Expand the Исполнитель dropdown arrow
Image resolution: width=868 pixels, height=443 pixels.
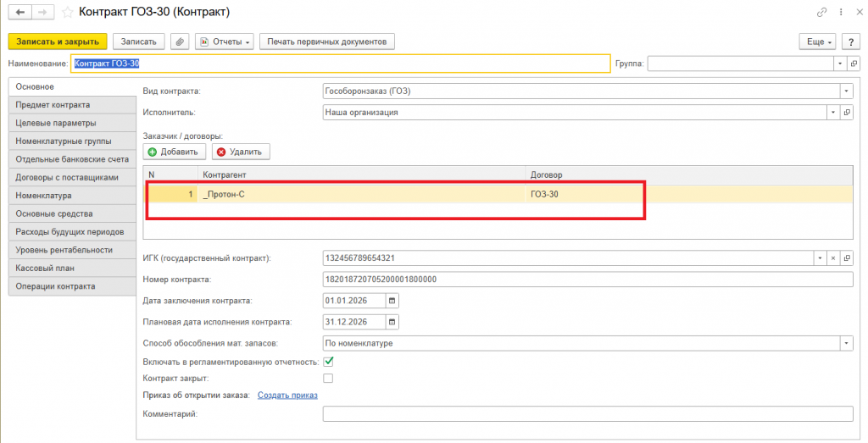click(833, 113)
